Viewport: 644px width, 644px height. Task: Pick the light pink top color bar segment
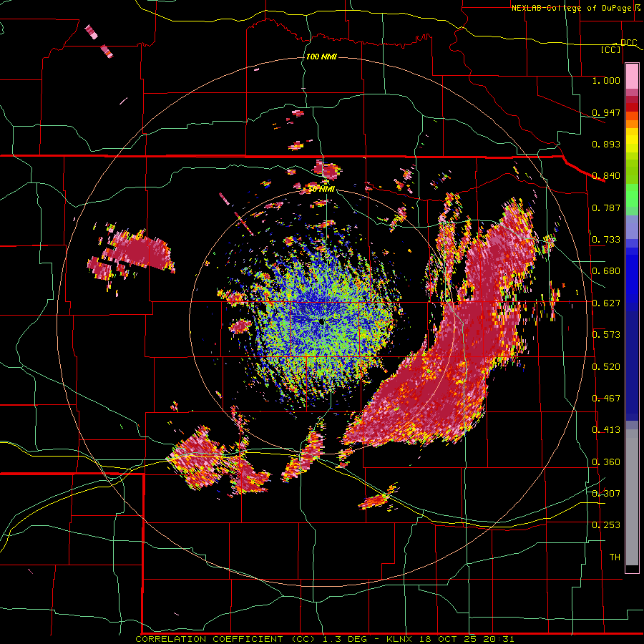pyautogui.click(x=632, y=77)
